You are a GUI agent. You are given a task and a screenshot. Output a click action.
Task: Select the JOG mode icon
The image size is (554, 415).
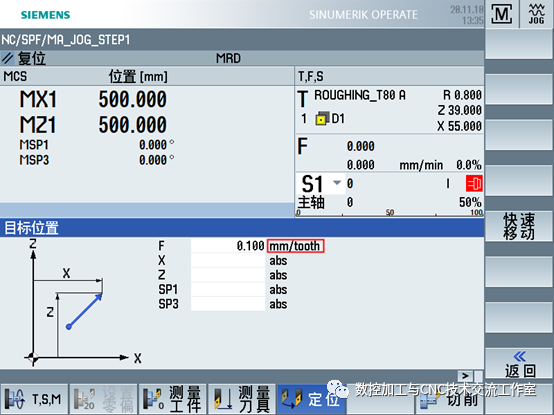[536, 14]
